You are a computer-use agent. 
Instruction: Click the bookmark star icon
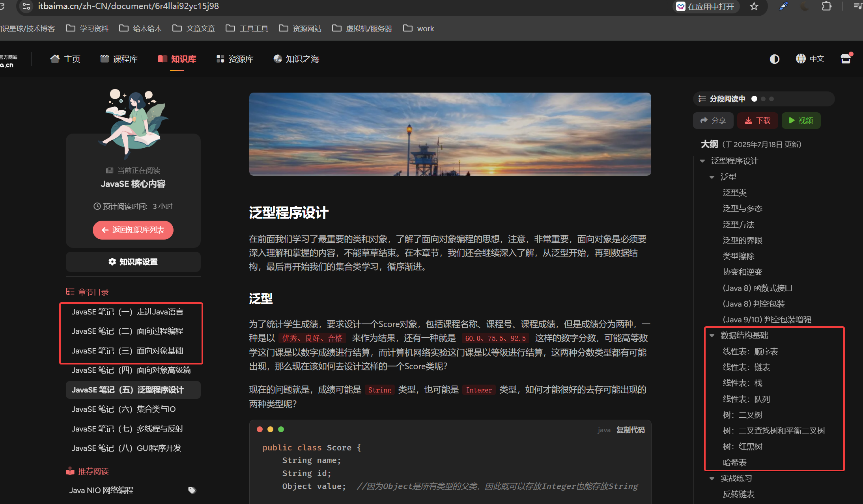pyautogui.click(x=754, y=6)
